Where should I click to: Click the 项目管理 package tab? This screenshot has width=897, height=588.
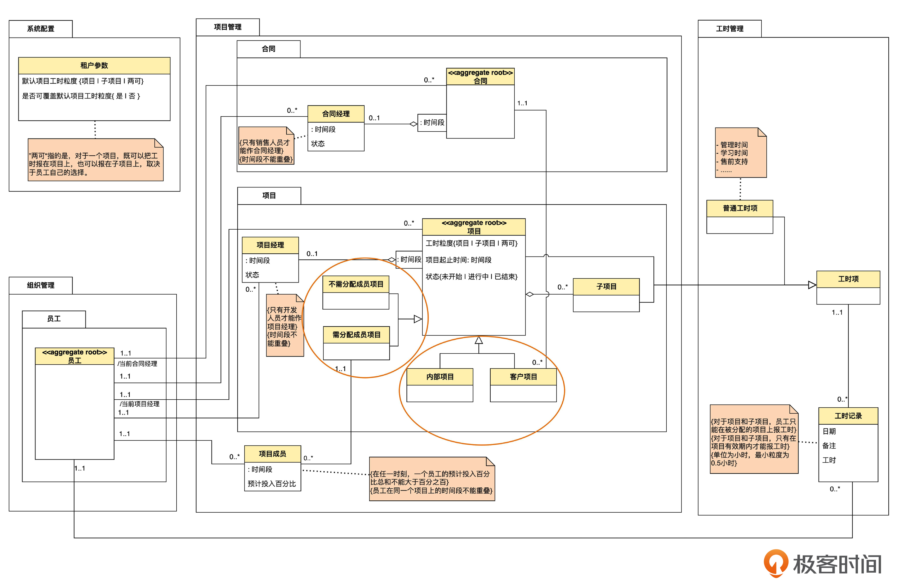228,27
